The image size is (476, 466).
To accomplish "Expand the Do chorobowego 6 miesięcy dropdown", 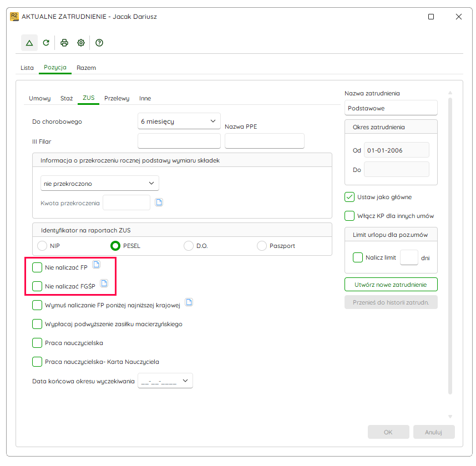I will coord(179,121).
